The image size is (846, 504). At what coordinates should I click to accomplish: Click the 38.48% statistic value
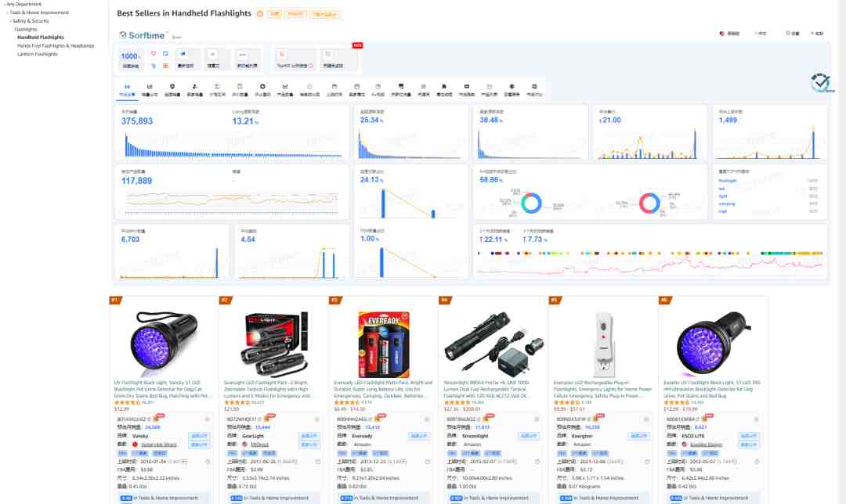tap(491, 121)
